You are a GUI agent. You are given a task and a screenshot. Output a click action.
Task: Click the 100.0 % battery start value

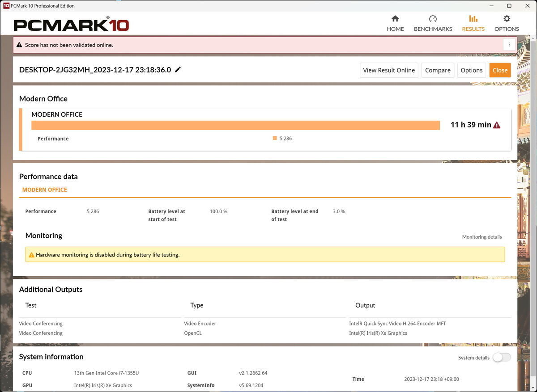pos(218,211)
